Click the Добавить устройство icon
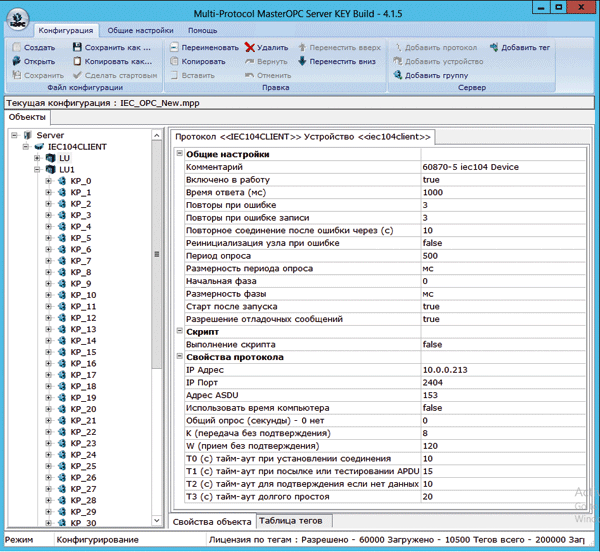 pos(398,61)
